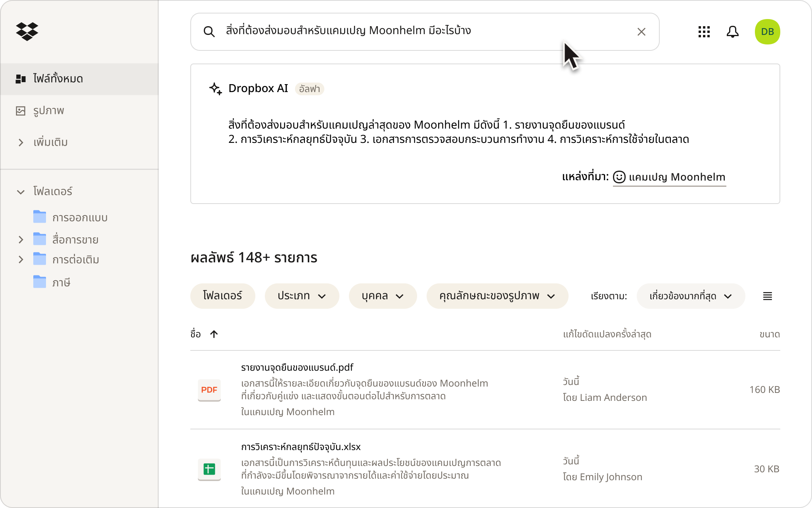Collapse the โฟลเดอร์ section
812x508 pixels.
(x=21, y=192)
